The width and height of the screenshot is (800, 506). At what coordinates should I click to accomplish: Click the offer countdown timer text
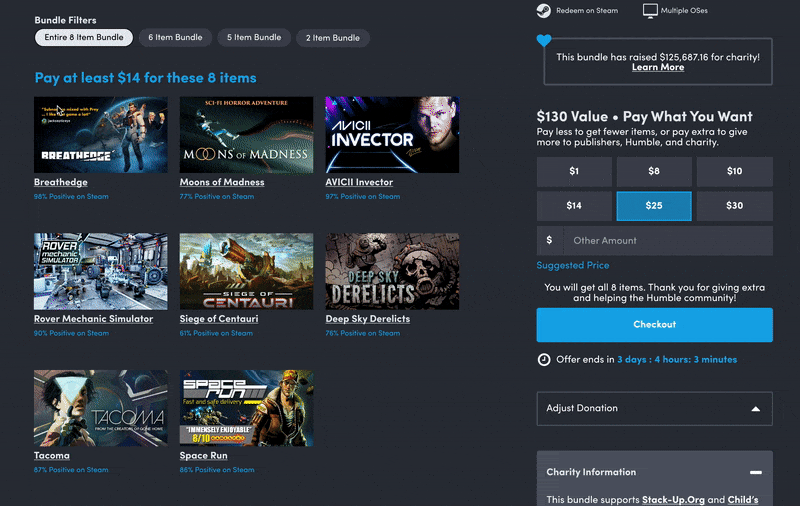(x=677, y=360)
